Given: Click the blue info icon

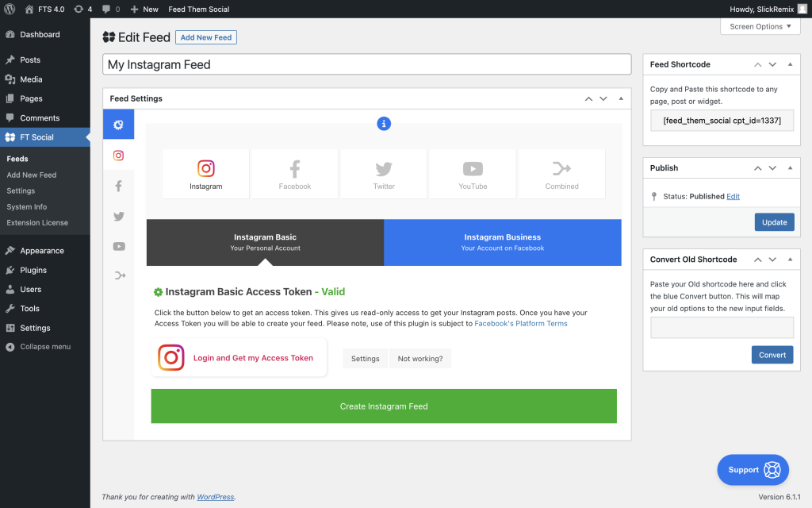Looking at the screenshot, I should 384,123.
